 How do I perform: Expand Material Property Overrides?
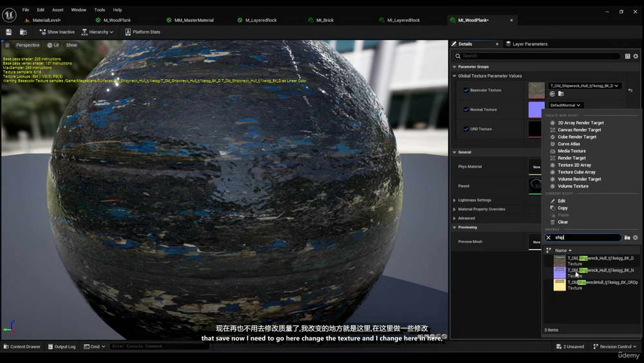coord(455,210)
